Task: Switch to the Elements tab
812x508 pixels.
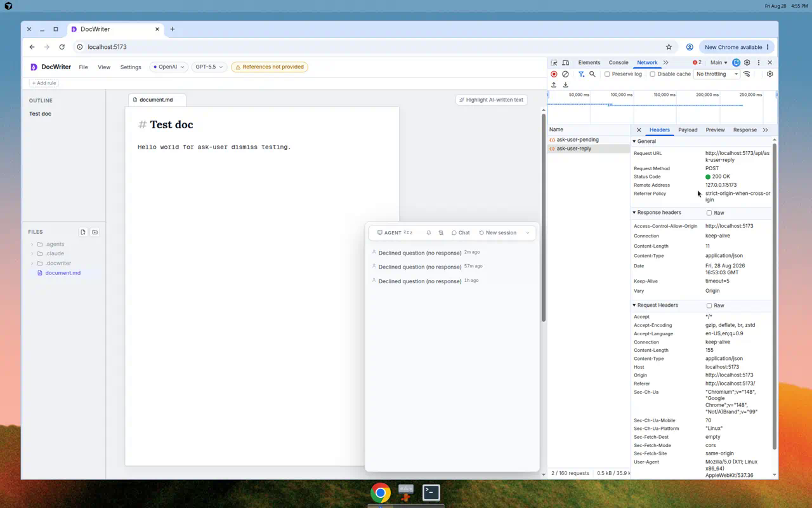Action: [589, 63]
